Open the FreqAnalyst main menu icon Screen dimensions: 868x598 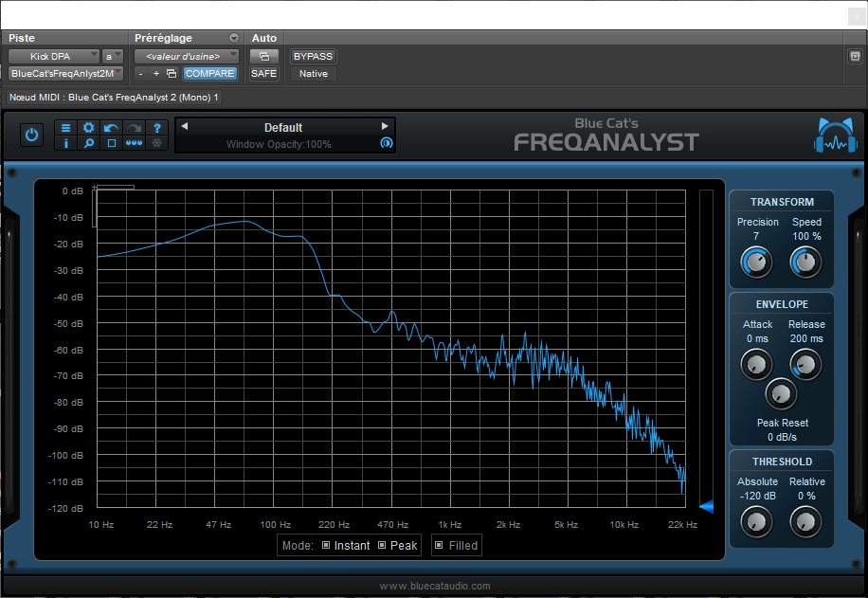pyautogui.click(x=66, y=128)
